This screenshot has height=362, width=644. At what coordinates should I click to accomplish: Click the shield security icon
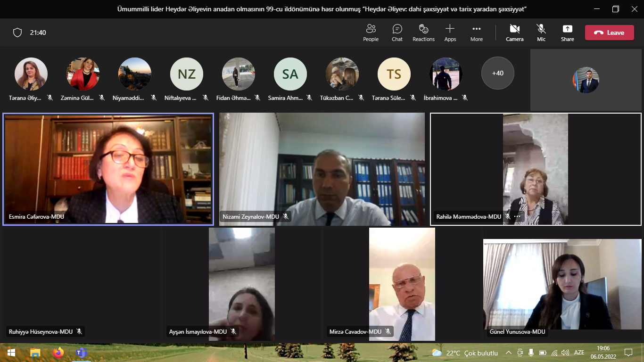coord(17,33)
